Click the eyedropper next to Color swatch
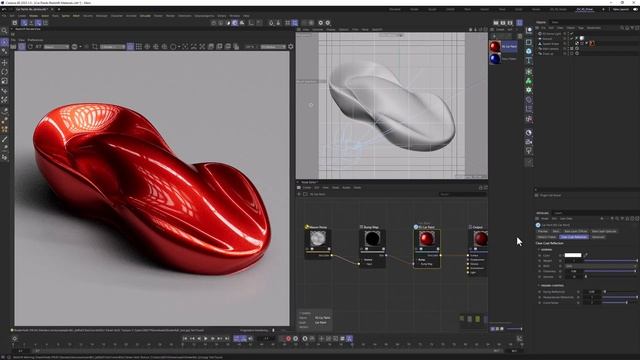The height and width of the screenshot is (360, 640). (586, 255)
